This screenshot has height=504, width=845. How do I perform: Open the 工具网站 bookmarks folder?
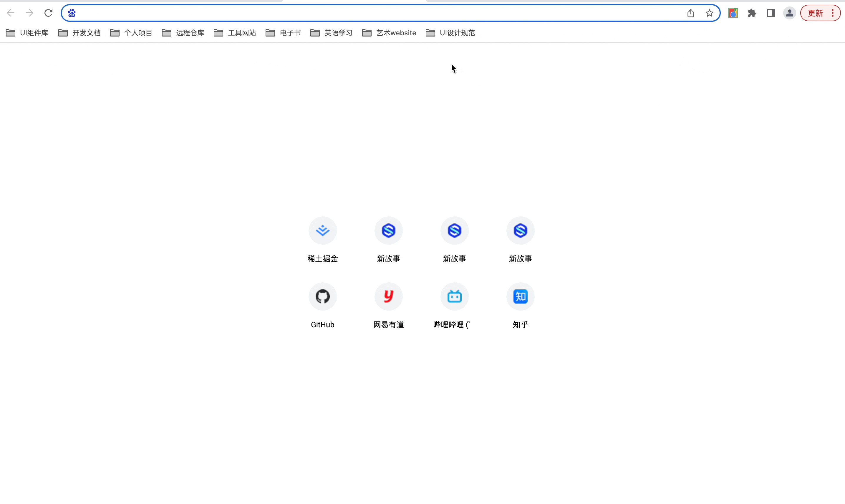234,33
